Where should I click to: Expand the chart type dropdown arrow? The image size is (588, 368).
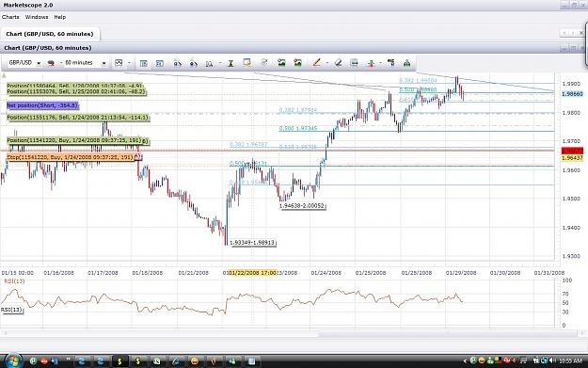click(x=129, y=63)
